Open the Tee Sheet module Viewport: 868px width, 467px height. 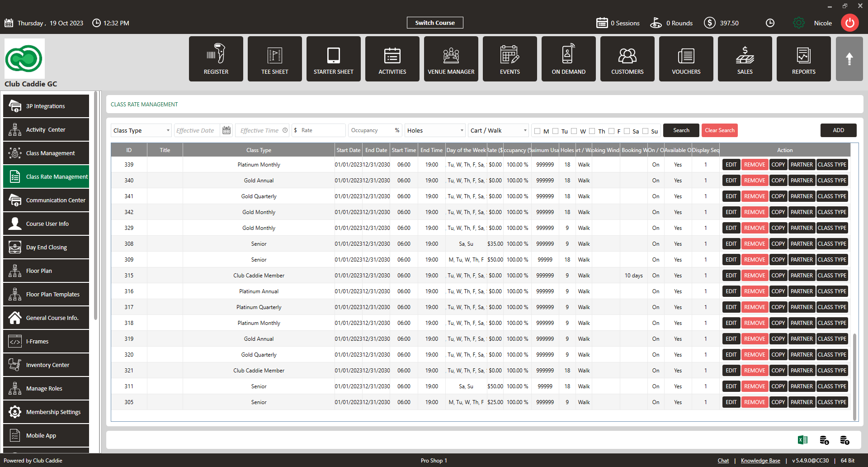click(274, 59)
